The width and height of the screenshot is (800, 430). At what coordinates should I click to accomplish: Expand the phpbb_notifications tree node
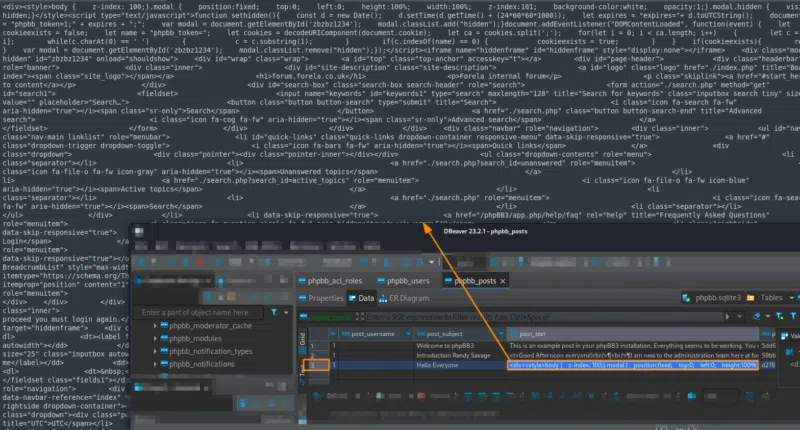point(155,364)
